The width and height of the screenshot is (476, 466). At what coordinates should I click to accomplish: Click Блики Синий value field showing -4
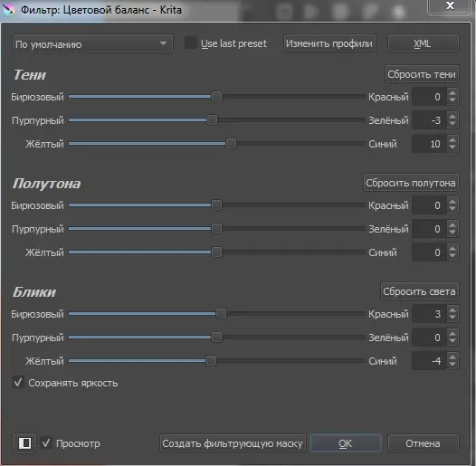click(429, 361)
